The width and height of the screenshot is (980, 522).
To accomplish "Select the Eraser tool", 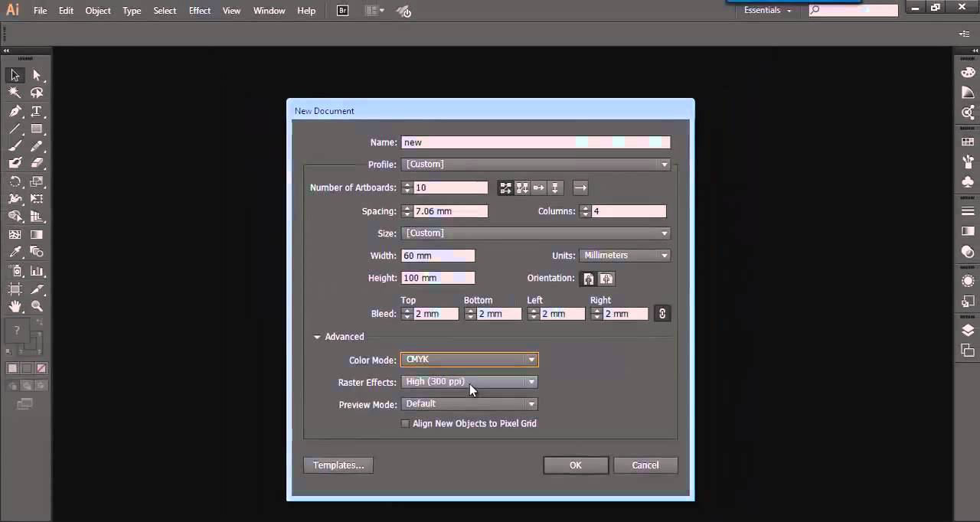I will click(37, 163).
